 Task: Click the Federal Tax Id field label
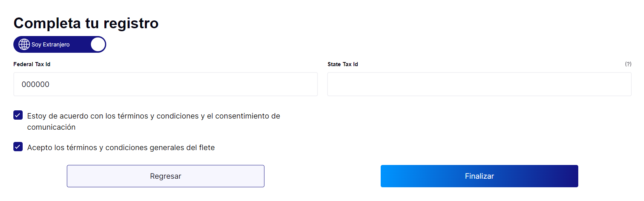32,64
